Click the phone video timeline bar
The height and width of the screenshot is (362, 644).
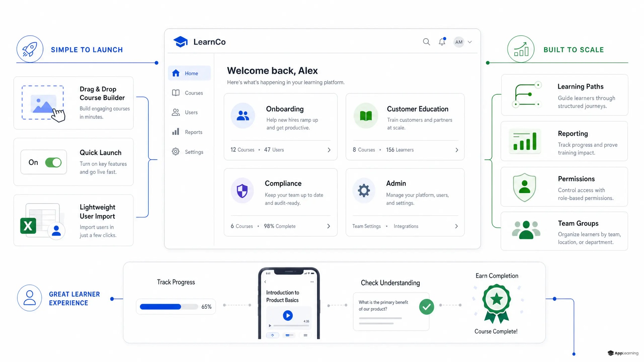point(291,326)
